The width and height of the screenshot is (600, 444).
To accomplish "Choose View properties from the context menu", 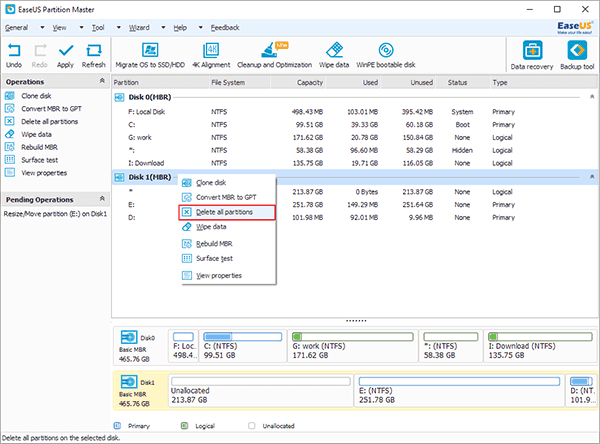I will [227, 276].
